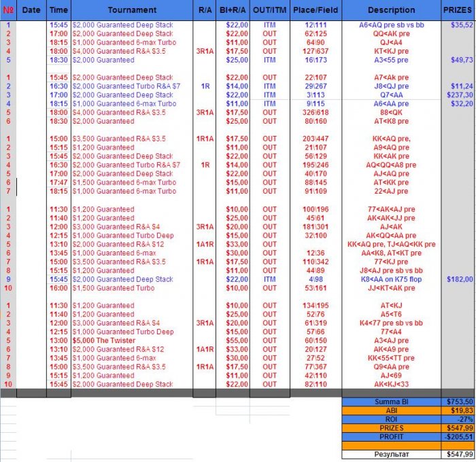
Task: Select the OUT/ITM header cell
Action: [x=269, y=10]
